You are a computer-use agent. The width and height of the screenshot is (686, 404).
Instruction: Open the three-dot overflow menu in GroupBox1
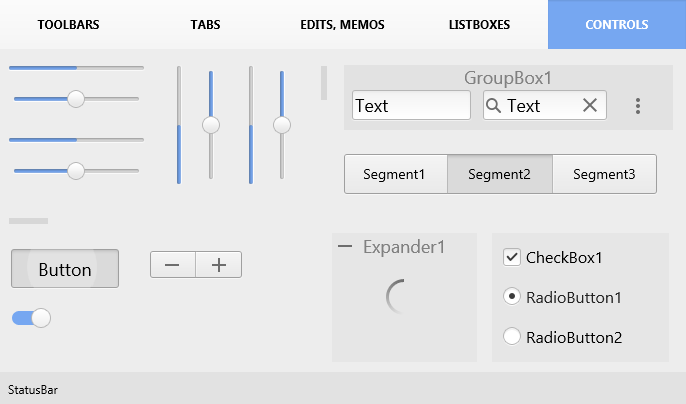point(638,106)
